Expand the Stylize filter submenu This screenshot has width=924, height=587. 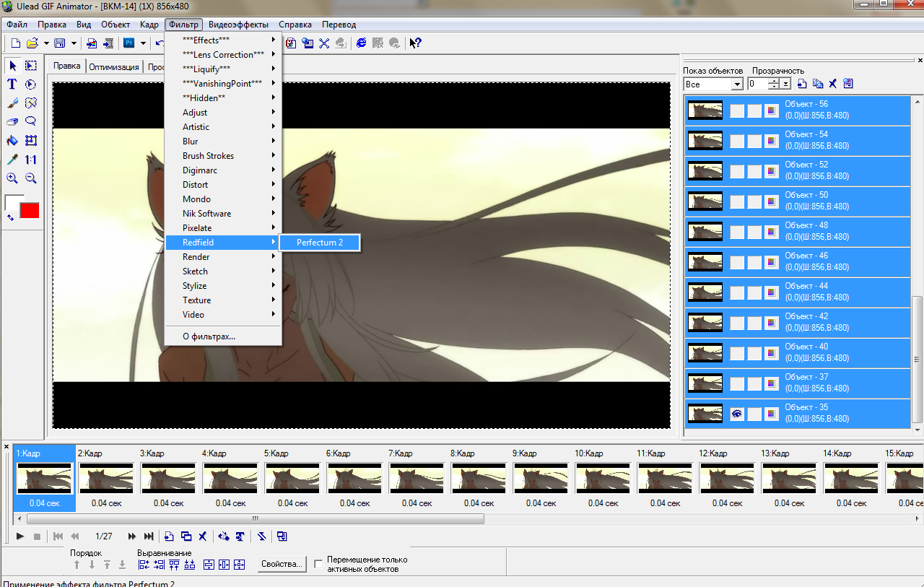coord(223,286)
